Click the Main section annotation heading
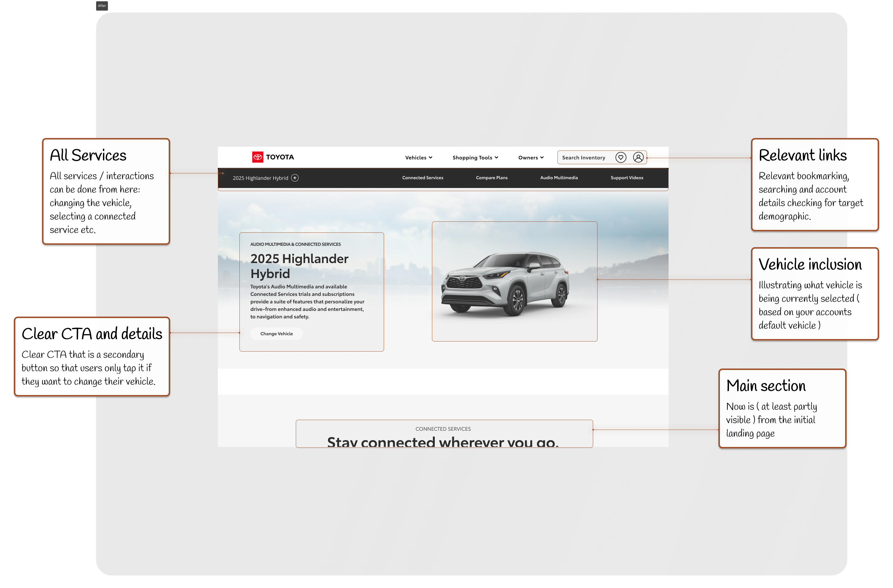 click(766, 386)
